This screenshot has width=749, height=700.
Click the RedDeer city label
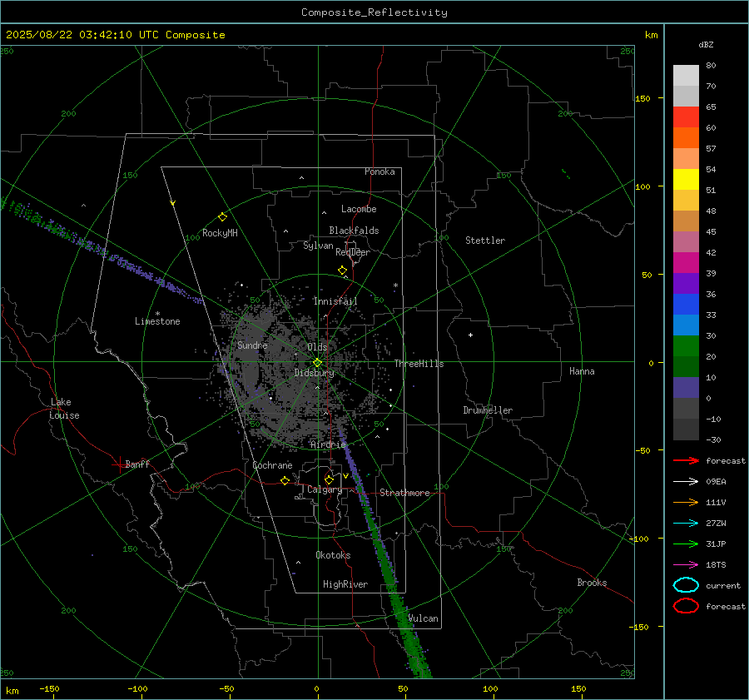[x=353, y=252]
